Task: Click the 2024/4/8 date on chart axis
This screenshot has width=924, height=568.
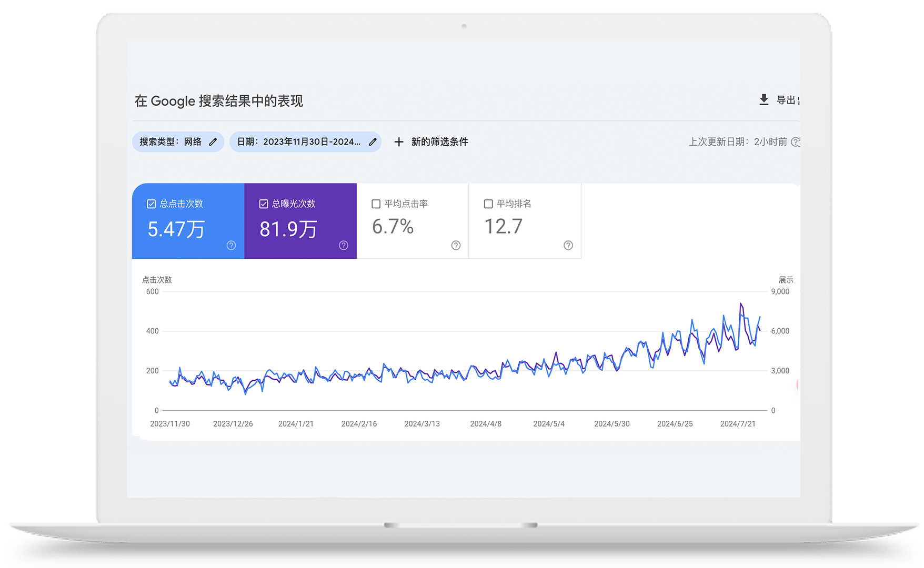Action: (486, 424)
